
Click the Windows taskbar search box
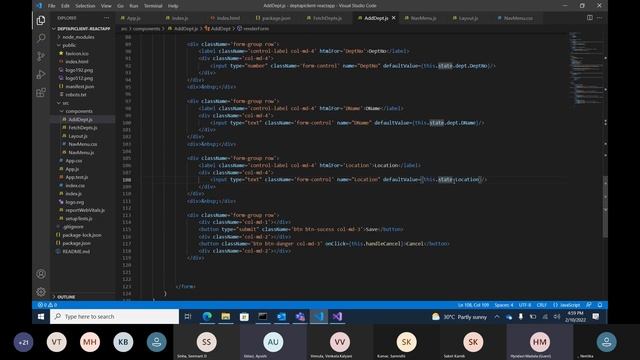[114, 316]
